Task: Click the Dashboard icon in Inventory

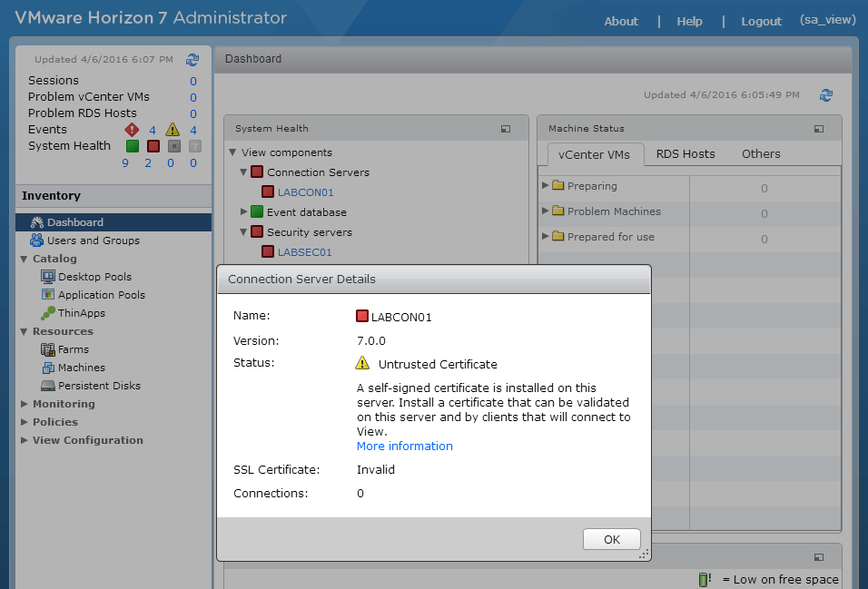Action: (37, 222)
